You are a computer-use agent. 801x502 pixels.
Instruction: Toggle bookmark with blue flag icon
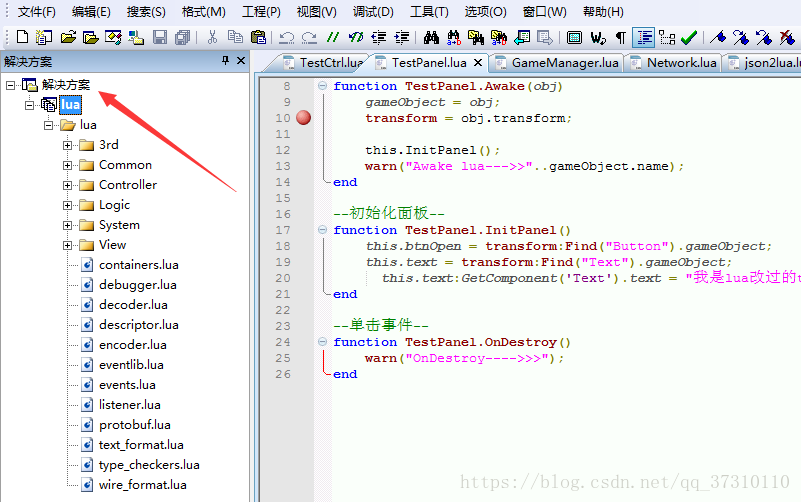(718, 37)
